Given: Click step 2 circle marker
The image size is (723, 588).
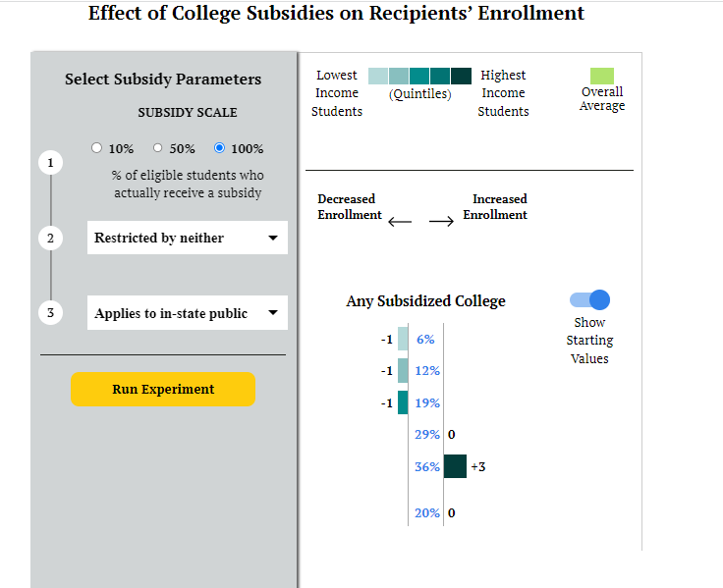Looking at the screenshot, I should (50, 238).
